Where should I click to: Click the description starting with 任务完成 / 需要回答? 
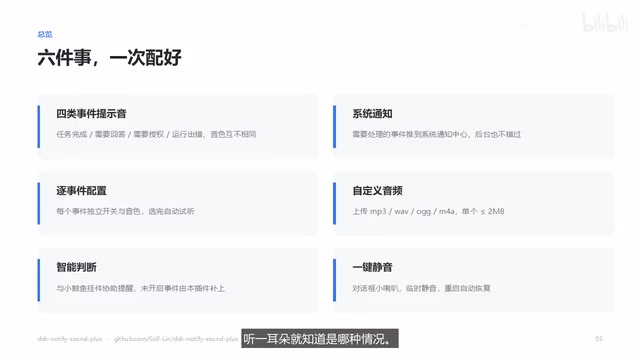[x=156, y=134]
